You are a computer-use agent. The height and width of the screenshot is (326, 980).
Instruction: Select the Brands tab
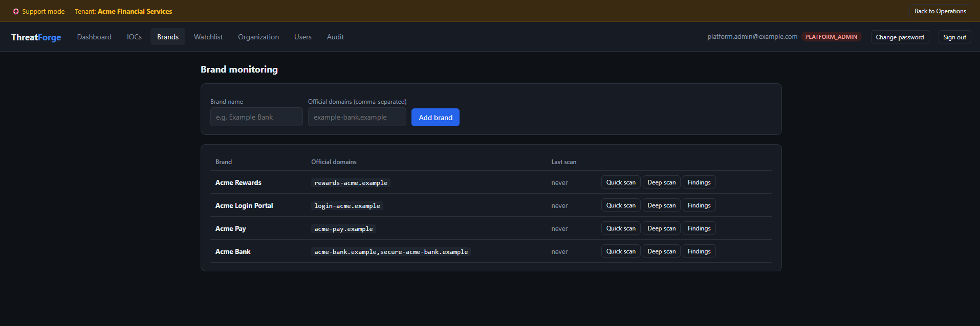(168, 37)
